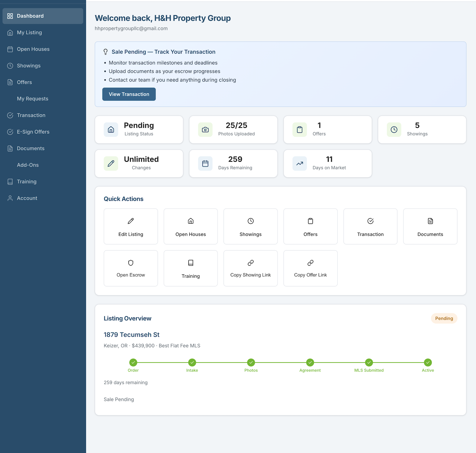The image size is (476, 453).
Task: Click the camera icon on Photos Uploaded card
Action: click(205, 130)
